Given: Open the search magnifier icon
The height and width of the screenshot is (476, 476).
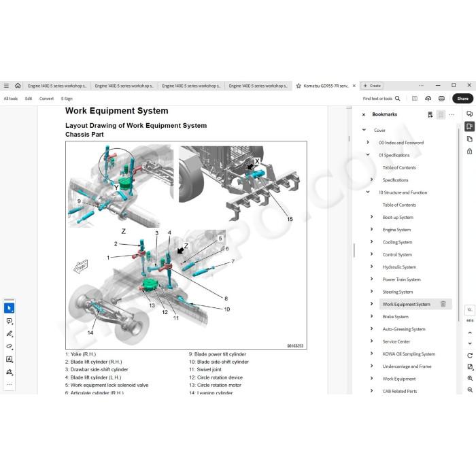Looking at the screenshot, I should click(x=397, y=99).
